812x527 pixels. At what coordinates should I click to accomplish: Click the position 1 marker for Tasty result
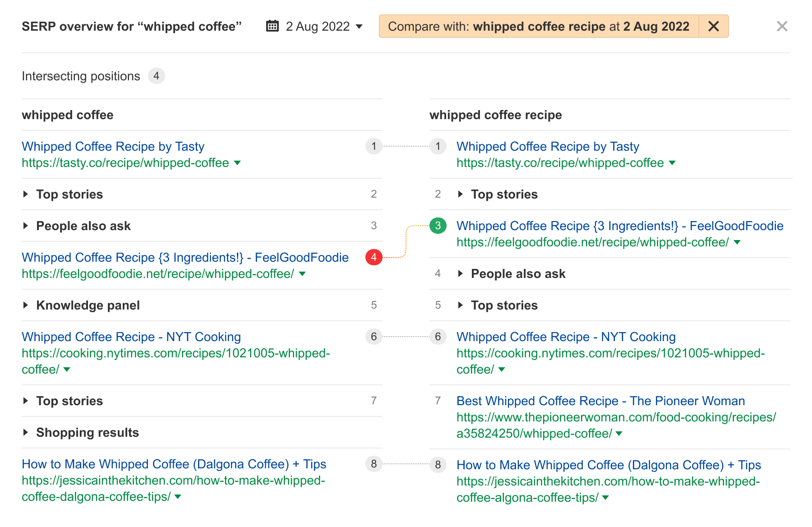pos(374,146)
